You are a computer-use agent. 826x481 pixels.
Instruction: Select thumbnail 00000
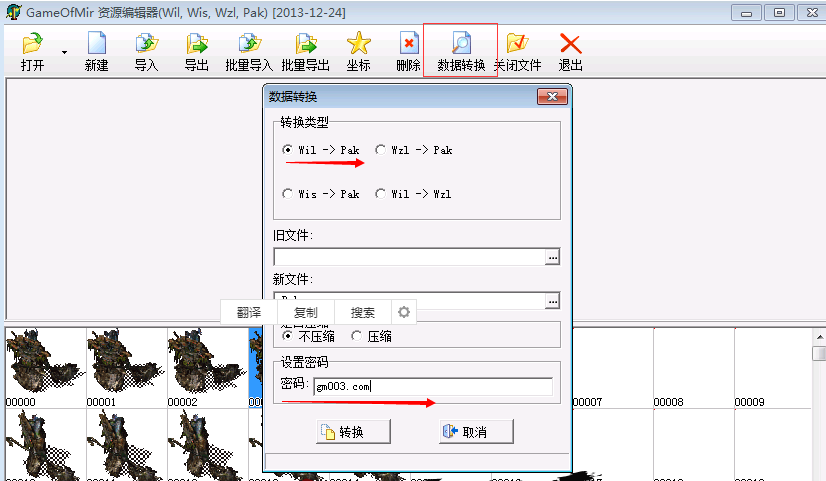pyautogui.click(x=46, y=368)
